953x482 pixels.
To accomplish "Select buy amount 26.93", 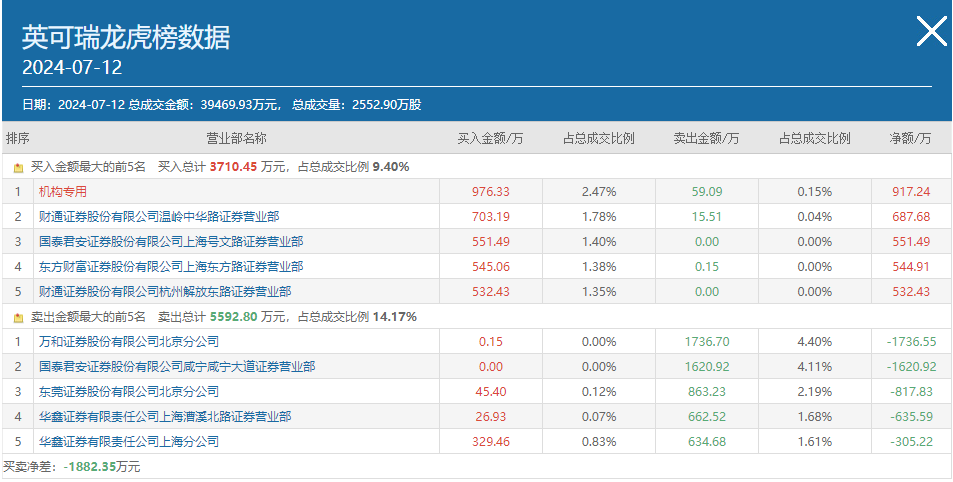I will 491,416.
